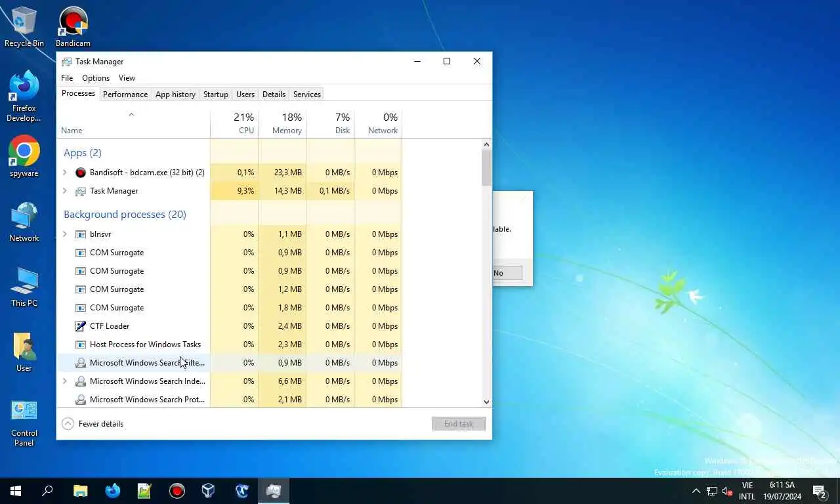Sort processes by Memory column

point(282,123)
